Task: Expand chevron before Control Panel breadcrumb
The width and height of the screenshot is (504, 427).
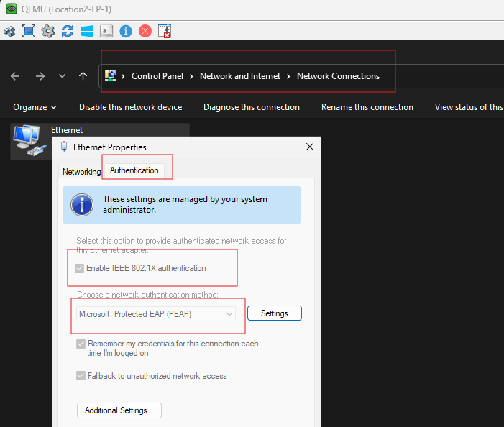Action: 123,76
